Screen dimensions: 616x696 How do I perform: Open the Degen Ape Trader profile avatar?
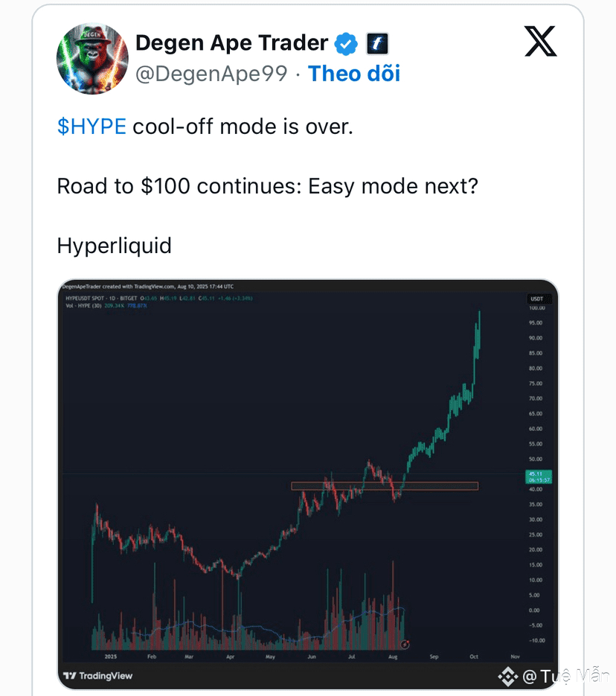92,59
